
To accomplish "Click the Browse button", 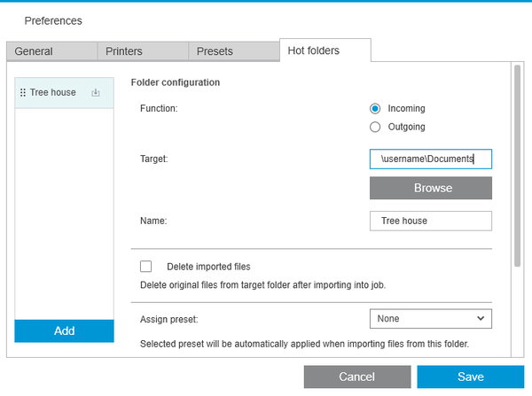I will point(431,188).
